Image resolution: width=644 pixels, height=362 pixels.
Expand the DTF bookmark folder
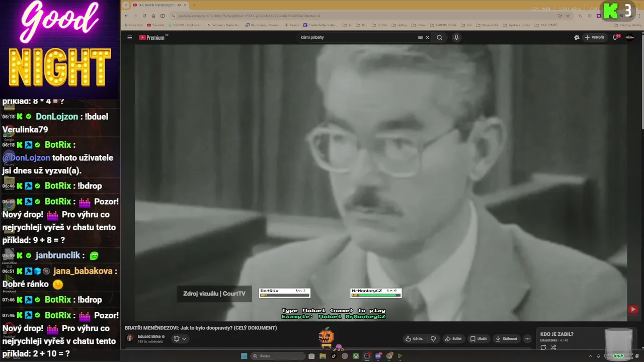pyautogui.click(x=362, y=25)
